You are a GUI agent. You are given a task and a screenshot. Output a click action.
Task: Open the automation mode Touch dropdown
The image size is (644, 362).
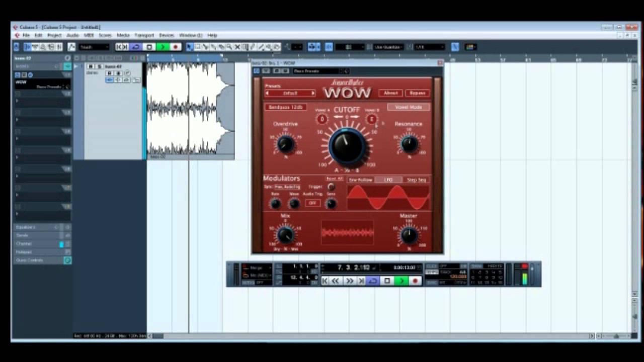point(94,47)
